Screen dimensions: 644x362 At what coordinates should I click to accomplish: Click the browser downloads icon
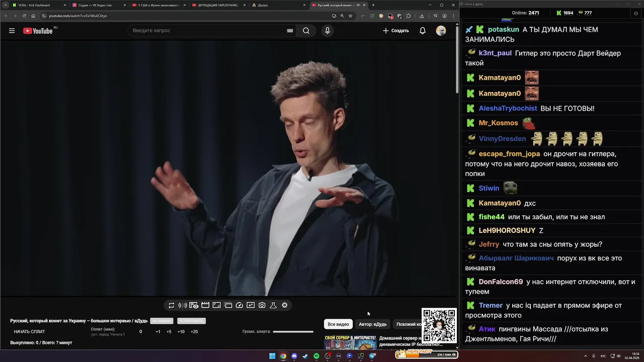pyautogui.click(x=422, y=16)
